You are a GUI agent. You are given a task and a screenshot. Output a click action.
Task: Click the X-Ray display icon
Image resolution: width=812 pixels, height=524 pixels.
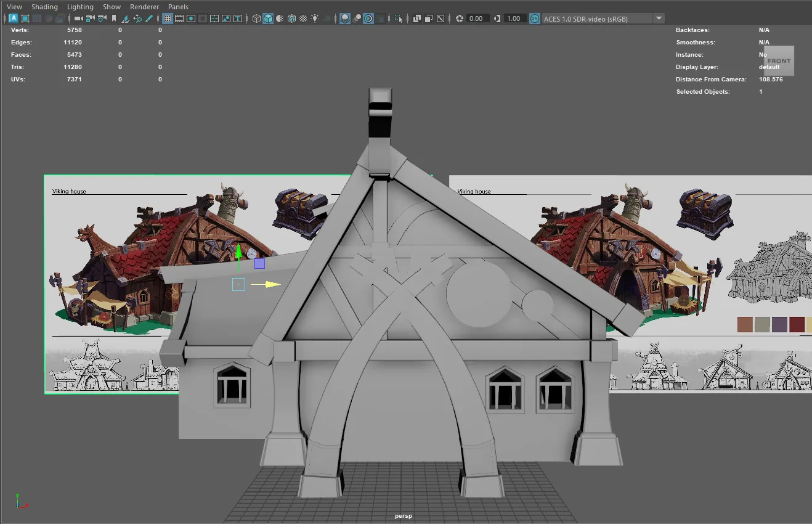[416, 18]
